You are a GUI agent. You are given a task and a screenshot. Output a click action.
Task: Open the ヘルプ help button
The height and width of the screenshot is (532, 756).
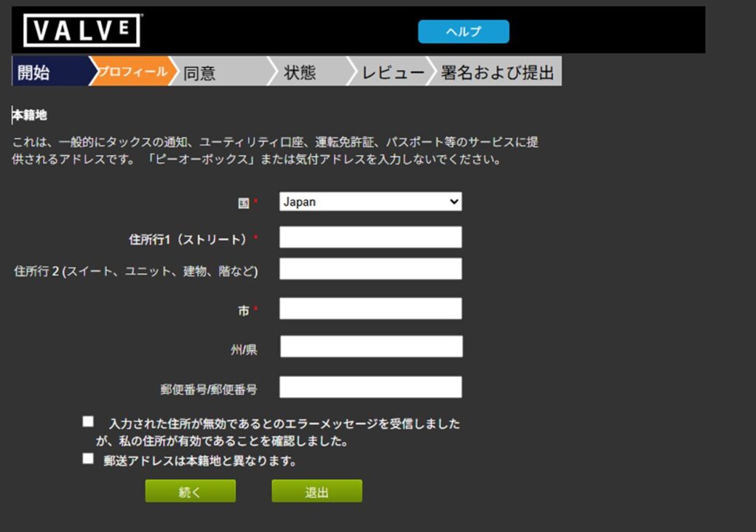464,32
